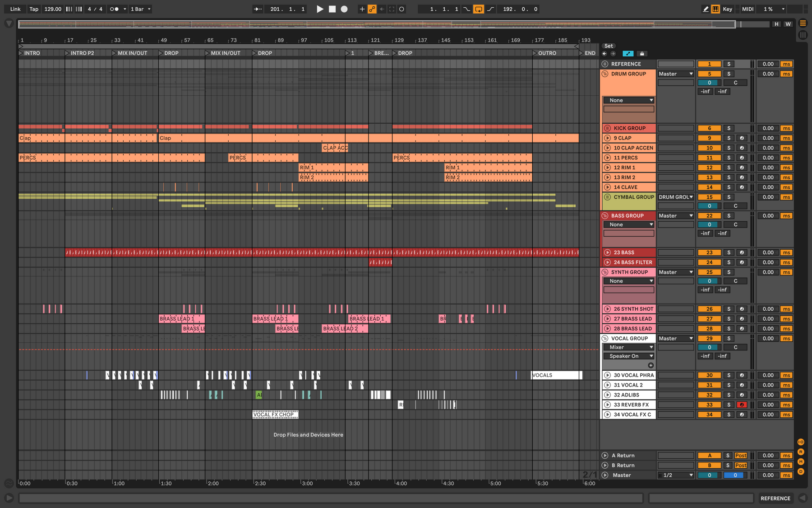Click the Tap tempo button
The height and width of the screenshot is (508, 812).
[x=34, y=9]
